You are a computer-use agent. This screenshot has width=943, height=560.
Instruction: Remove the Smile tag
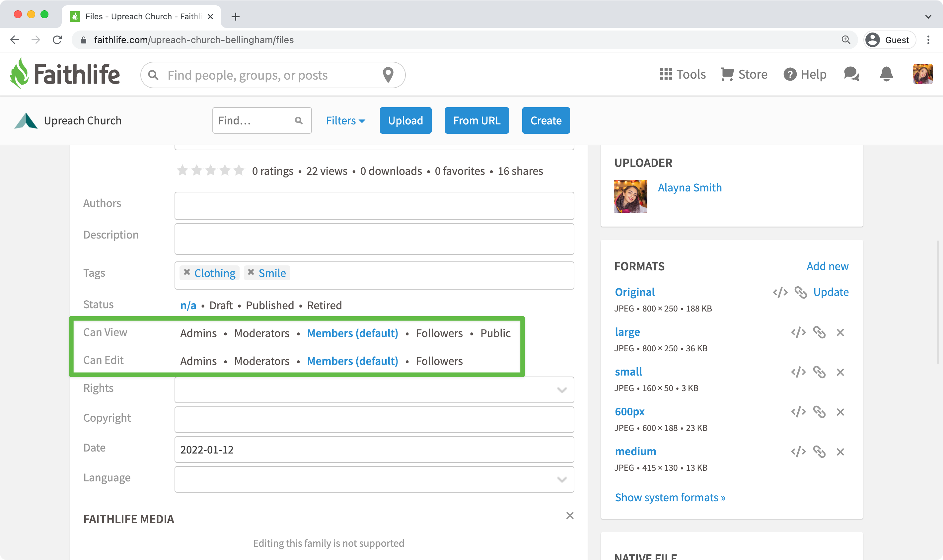coord(251,272)
